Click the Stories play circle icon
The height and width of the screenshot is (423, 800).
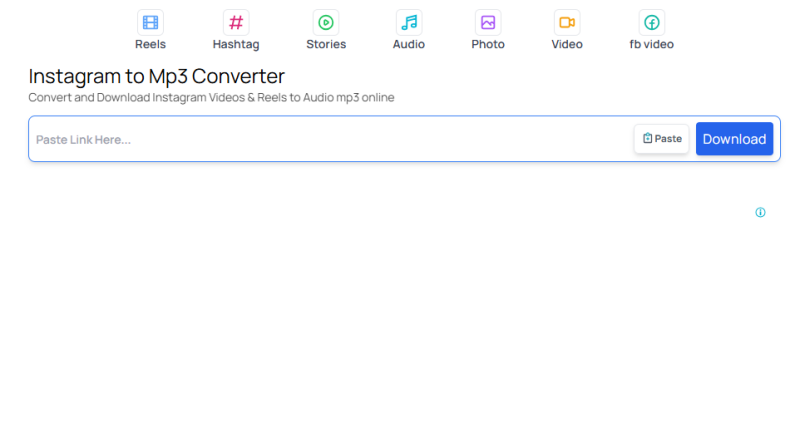[326, 22]
